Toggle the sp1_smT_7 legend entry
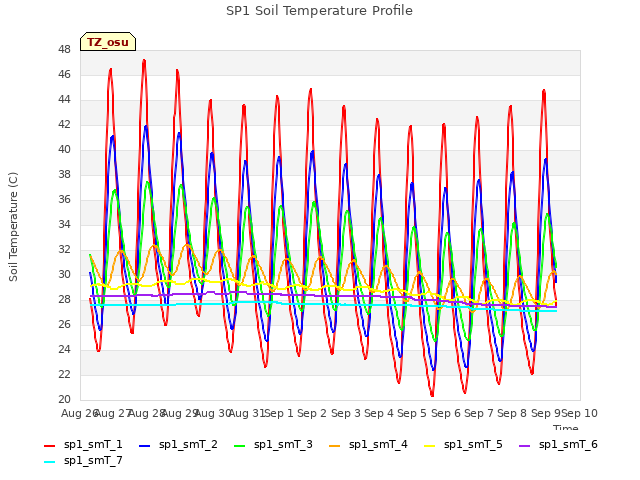Image resolution: width=640 pixels, height=480 pixels. coord(83,461)
